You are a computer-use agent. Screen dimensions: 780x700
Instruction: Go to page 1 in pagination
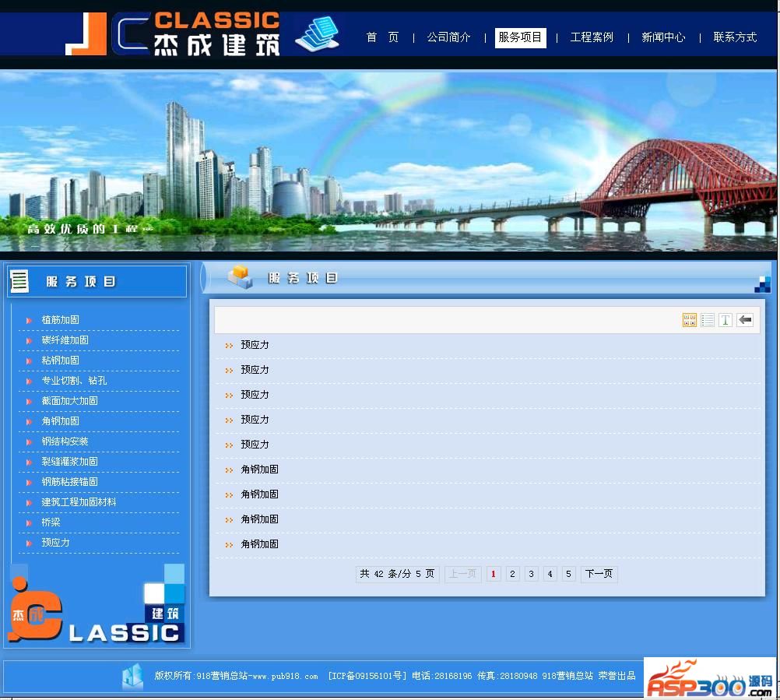click(x=493, y=574)
